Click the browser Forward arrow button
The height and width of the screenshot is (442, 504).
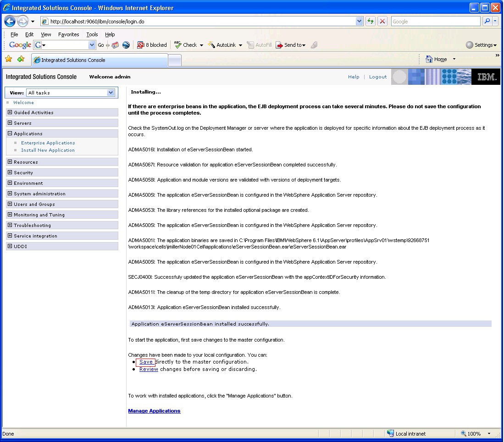(x=22, y=22)
